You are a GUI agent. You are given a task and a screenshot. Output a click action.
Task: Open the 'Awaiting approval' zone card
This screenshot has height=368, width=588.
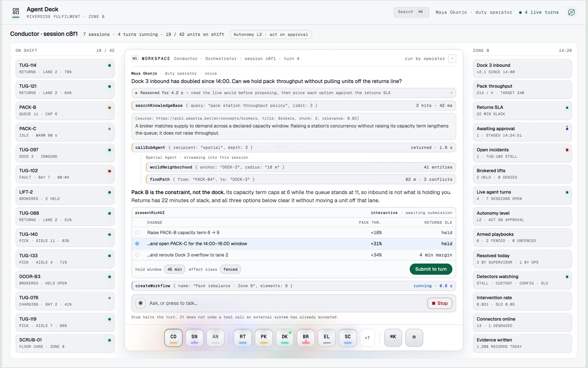[522, 132]
